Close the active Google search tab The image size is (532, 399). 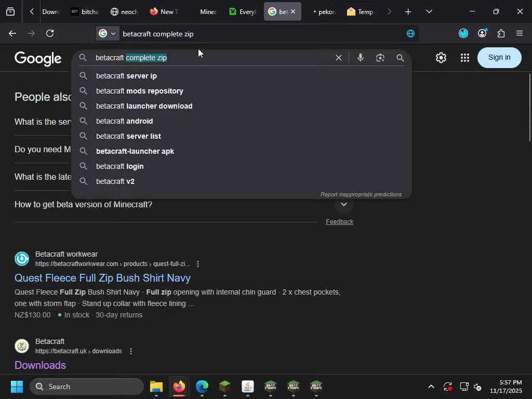[x=293, y=11]
